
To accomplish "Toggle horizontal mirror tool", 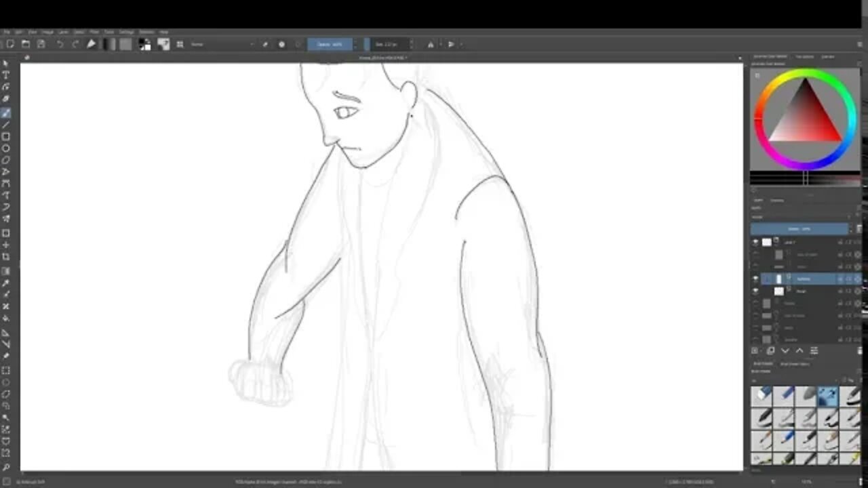I will (430, 44).
